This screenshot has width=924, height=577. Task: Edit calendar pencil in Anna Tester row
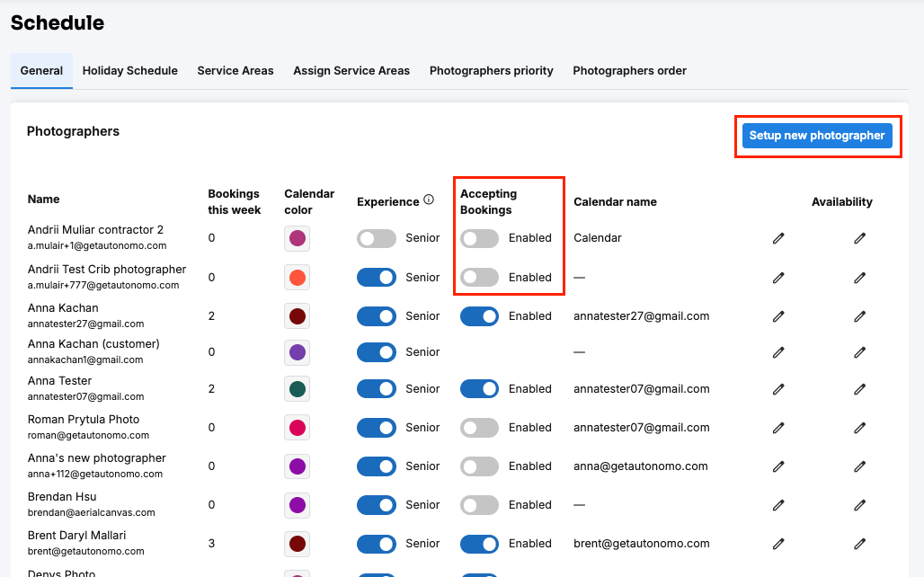click(778, 389)
